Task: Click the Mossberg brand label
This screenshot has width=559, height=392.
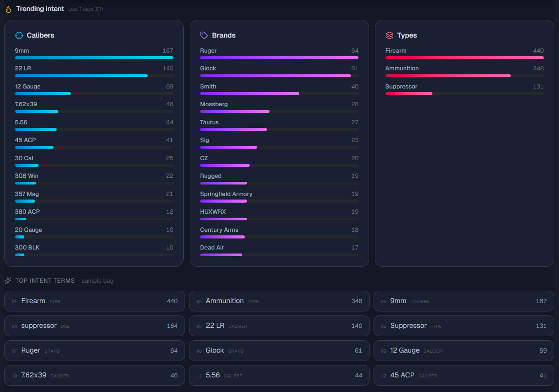Action: [x=214, y=104]
